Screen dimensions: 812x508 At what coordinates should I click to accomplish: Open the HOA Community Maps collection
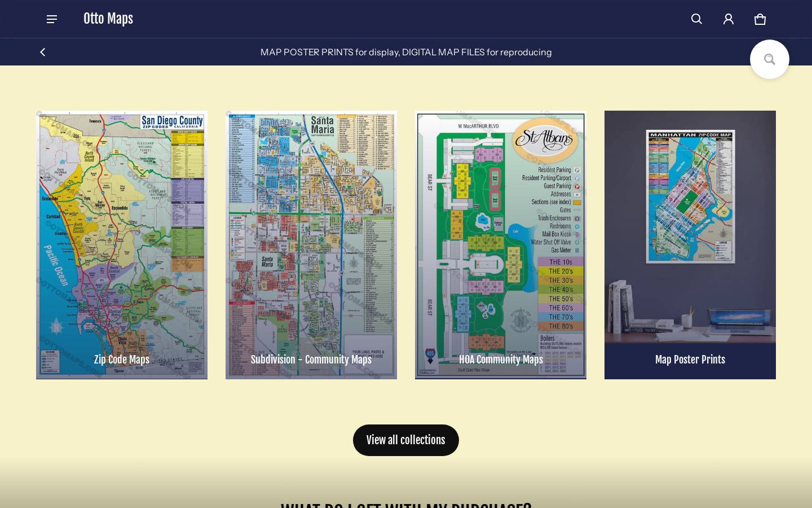[x=501, y=360]
